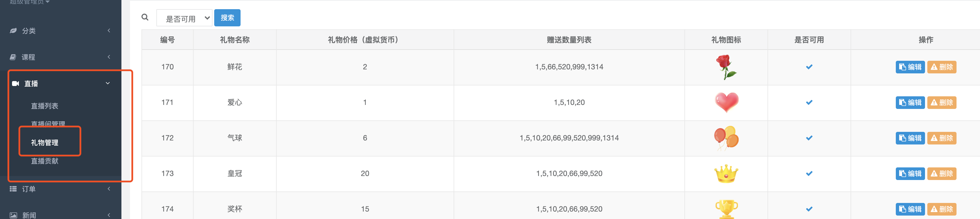980x219 pixels.
Task: Toggle availability checkmark for 鲜花 row
Action: click(809, 67)
